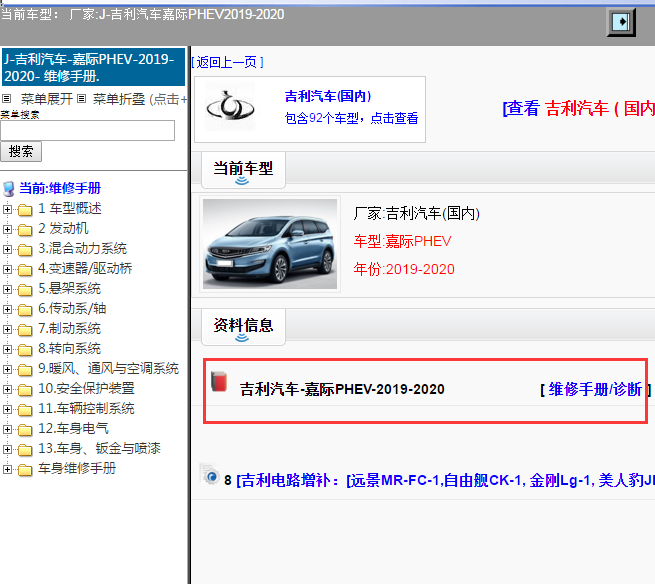655x584 pixels.
Task: Select the 13.车身、钣金与喷漆 tree label
Action: pos(99,449)
